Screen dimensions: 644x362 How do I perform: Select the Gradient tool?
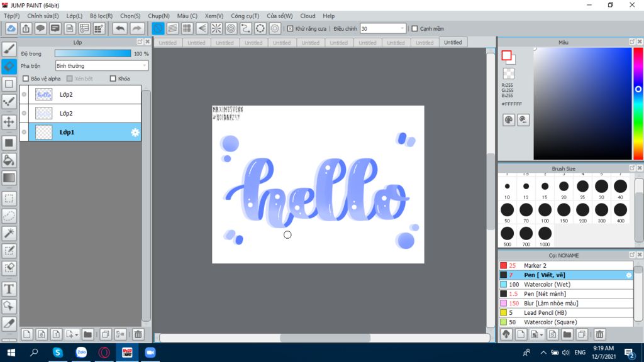(x=9, y=178)
